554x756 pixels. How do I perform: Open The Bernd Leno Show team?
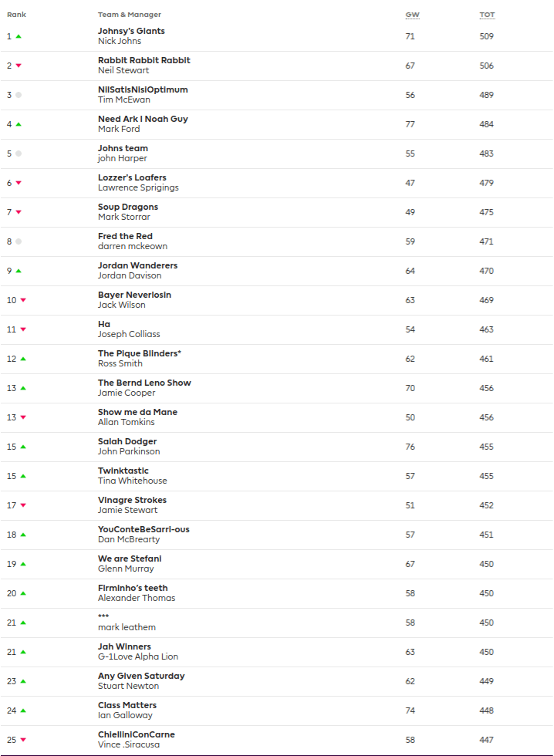tap(144, 383)
